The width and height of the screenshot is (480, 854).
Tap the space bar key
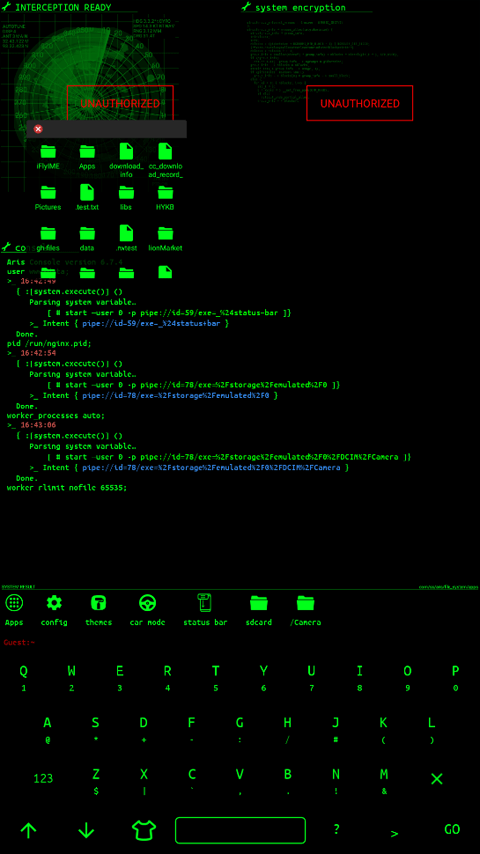tap(240, 830)
